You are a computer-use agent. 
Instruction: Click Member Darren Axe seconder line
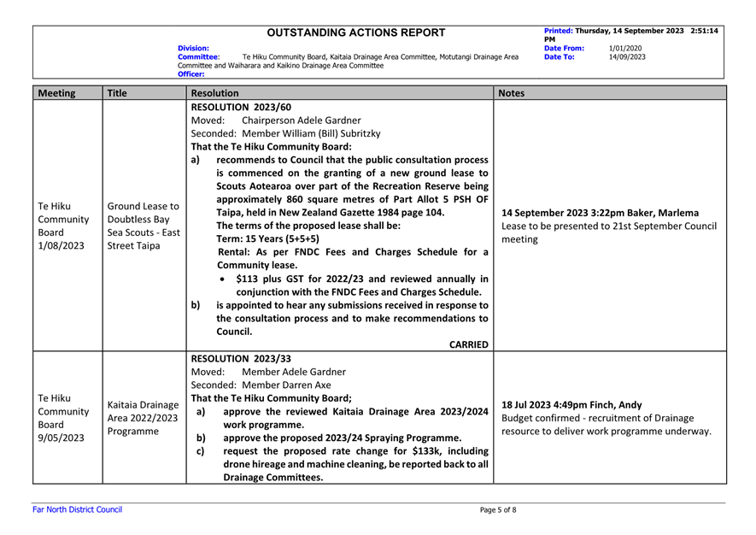261,385
